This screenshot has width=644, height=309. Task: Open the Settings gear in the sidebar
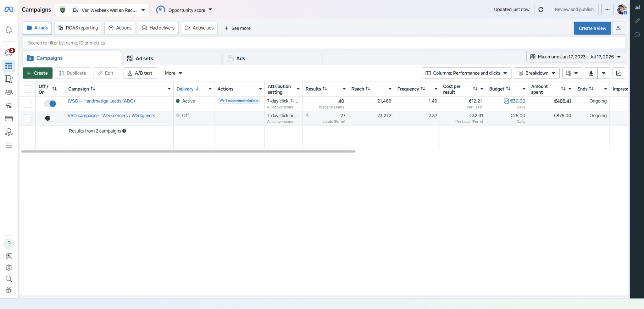pos(9,268)
